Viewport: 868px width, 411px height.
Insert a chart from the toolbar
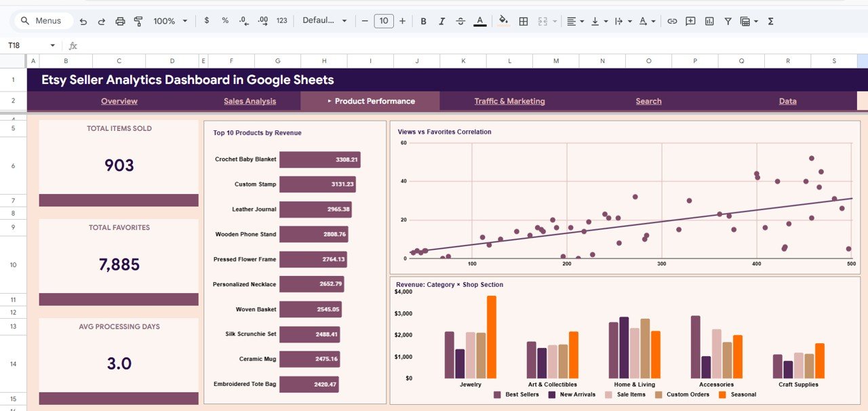point(709,21)
